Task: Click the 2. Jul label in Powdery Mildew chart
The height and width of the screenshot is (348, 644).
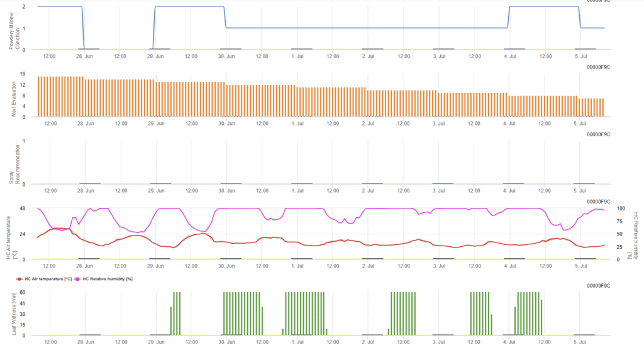Action: point(368,56)
